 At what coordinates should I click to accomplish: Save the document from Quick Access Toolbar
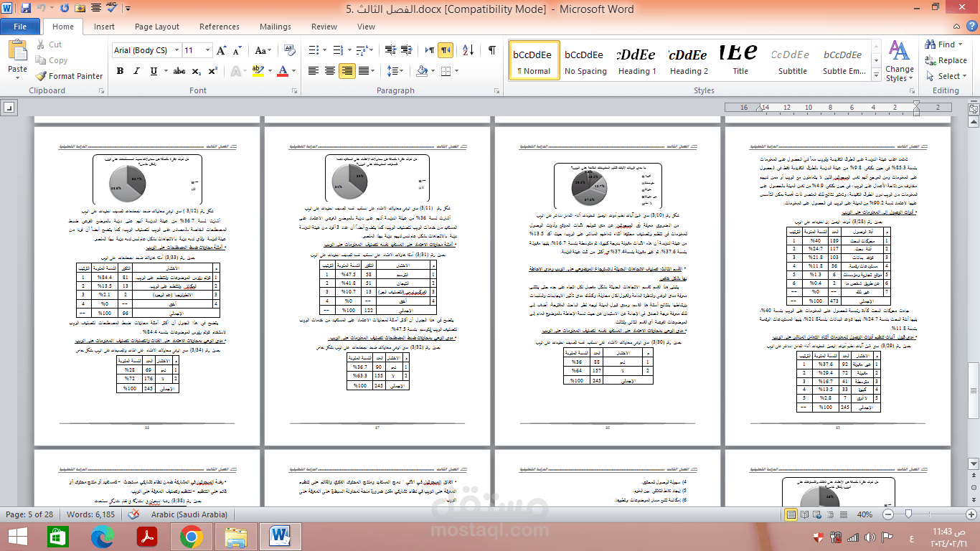click(x=26, y=9)
